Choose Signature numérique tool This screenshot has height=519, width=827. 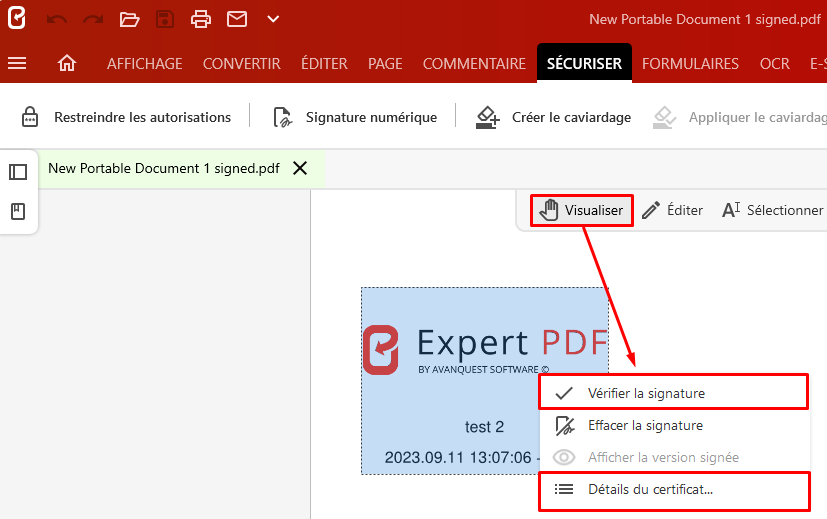tap(355, 117)
